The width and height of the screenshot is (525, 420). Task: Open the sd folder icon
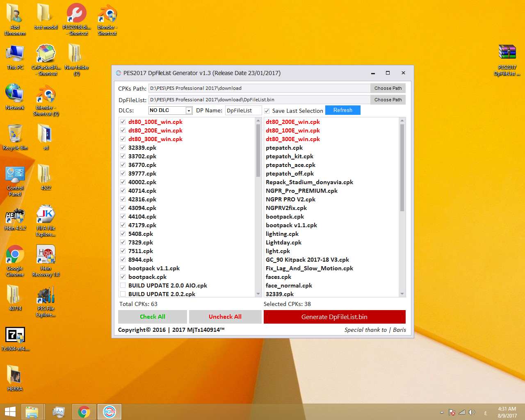click(46, 137)
